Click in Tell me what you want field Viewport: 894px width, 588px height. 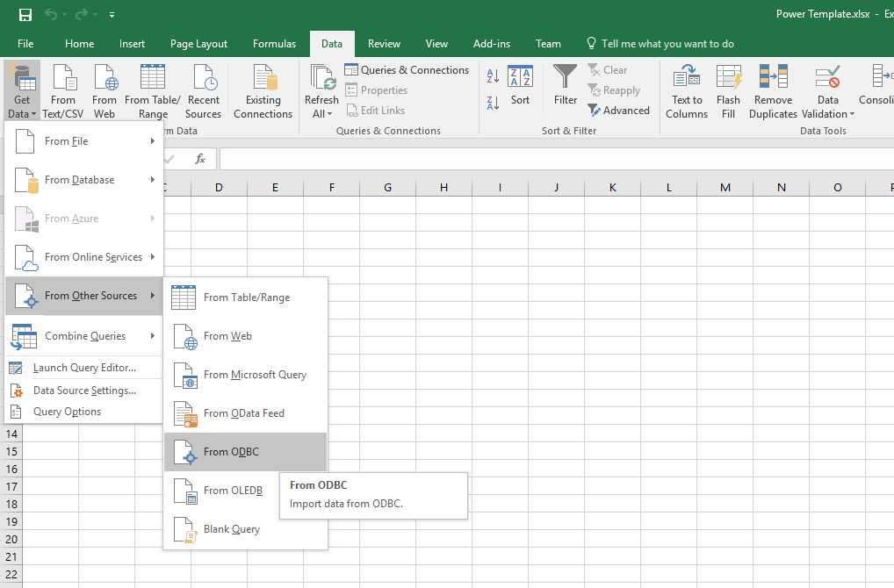[667, 44]
